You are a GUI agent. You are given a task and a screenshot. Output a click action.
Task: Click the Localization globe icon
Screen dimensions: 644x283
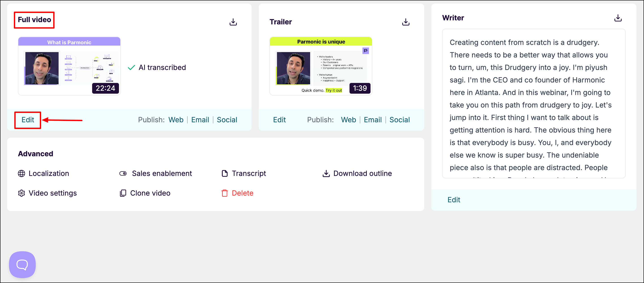(21, 173)
